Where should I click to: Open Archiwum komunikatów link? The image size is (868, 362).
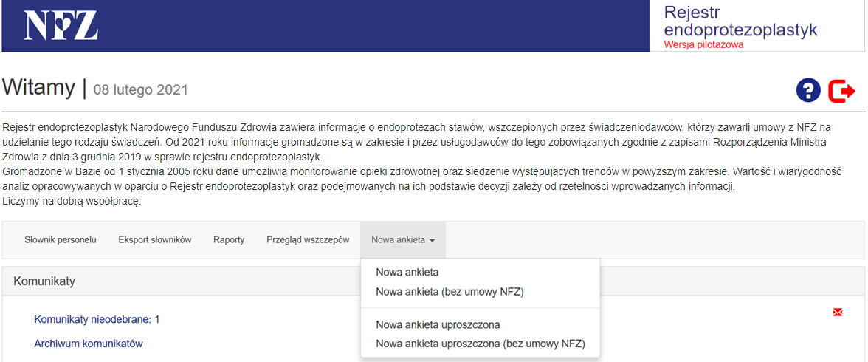tap(88, 344)
